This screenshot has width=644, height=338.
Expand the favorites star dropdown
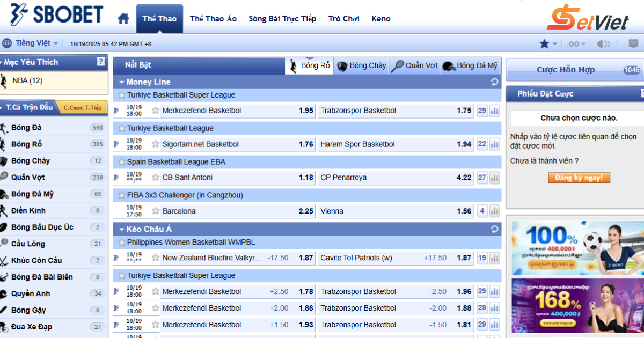[x=548, y=44]
